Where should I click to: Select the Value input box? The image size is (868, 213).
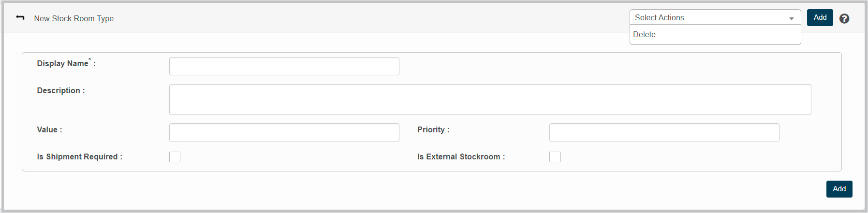pos(284,132)
